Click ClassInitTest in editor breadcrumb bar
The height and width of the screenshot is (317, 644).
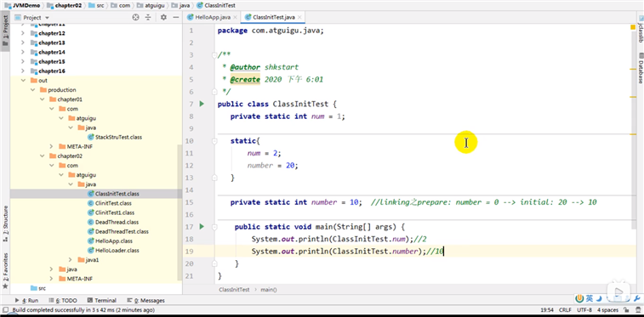coord(234,290)
